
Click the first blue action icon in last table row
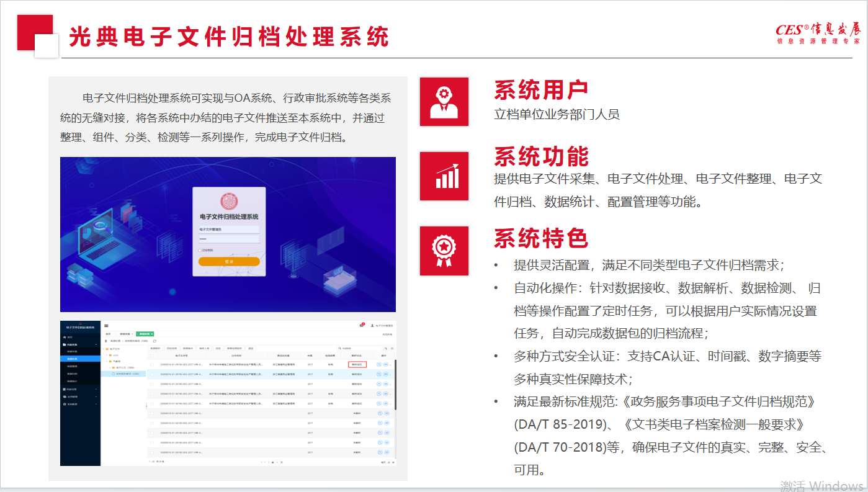click(x=380, y=452)
